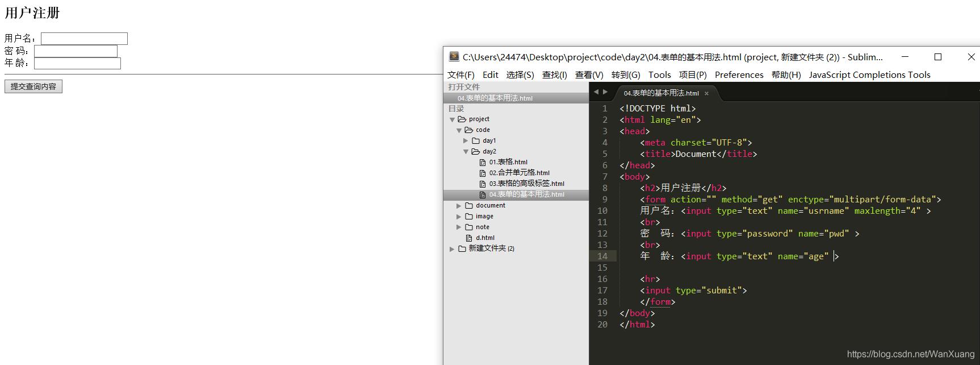
Task: Click the file icon beside d.html
Action: [x=469, y=238]
